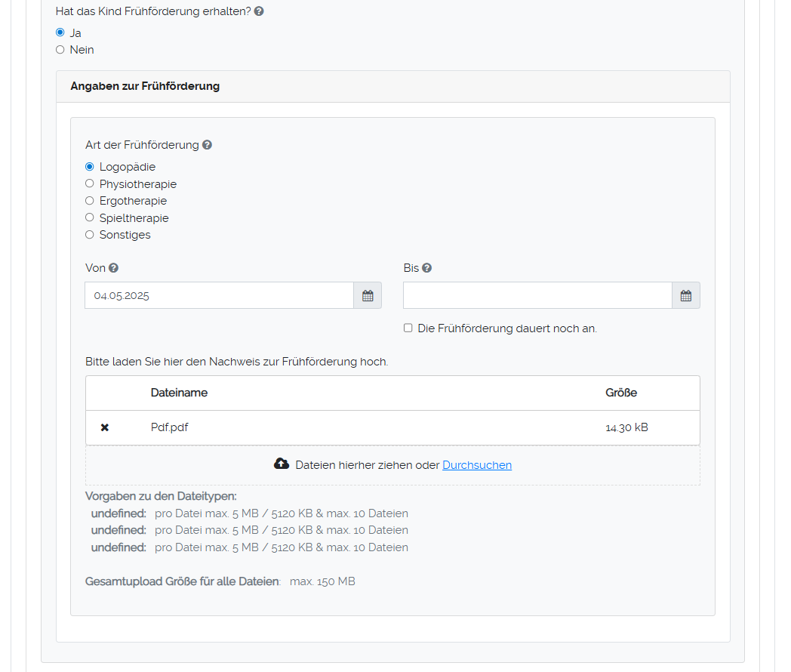Enable 'Die Frühförderung dauert noch an' checkbox
Image resolution: width=791 pixels, height=672 pixels.
coord(408,328)
